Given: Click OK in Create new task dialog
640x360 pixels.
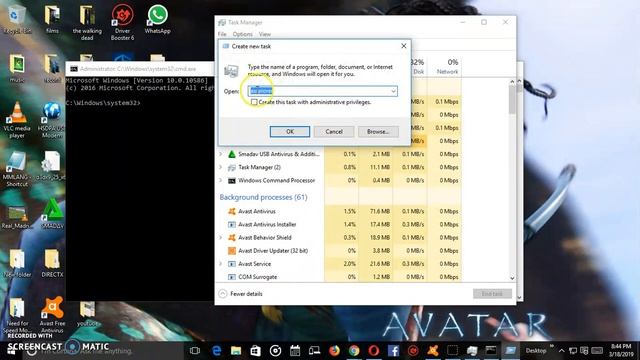Looking at the screenshot, I should click(x=290, y=131).
